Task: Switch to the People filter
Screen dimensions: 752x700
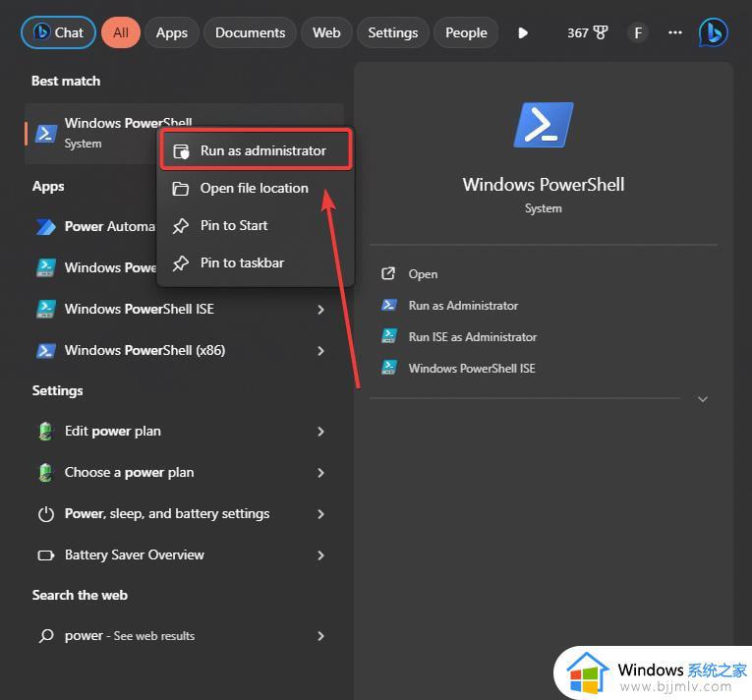Action: tap(466, 32)
